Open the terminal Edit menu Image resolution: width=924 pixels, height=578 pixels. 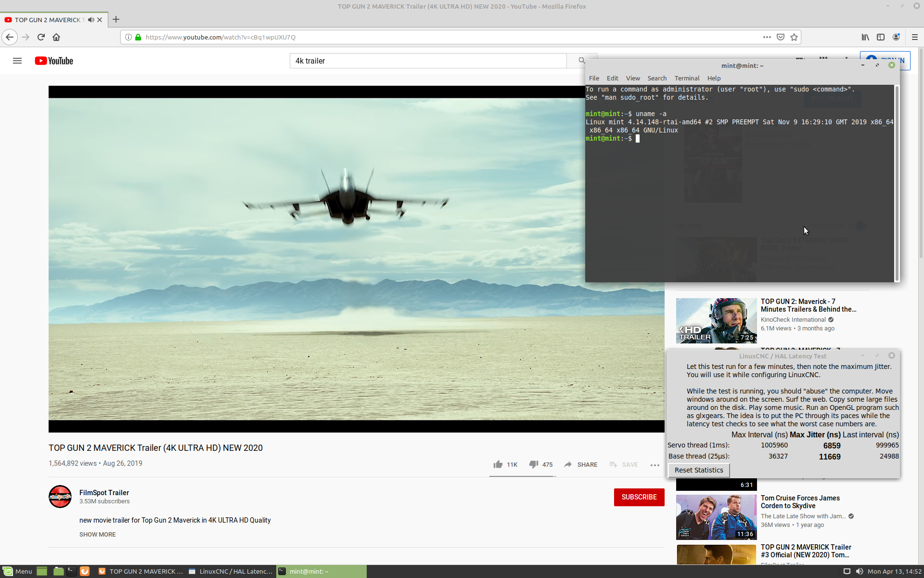612,78
